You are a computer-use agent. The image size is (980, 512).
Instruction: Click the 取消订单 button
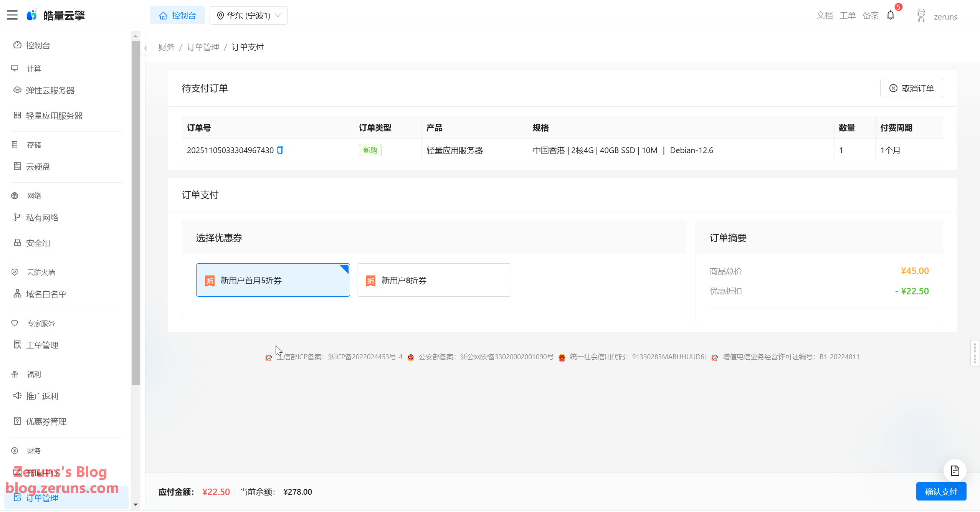coord(911,88)
